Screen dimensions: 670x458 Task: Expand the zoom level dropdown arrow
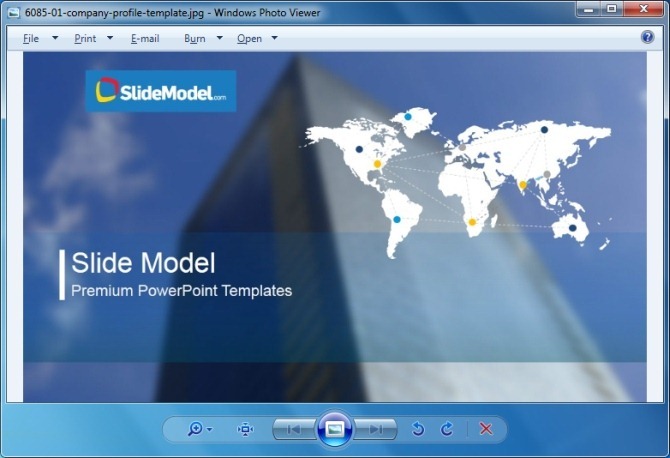pyautogui.click(x=209, y=429)
